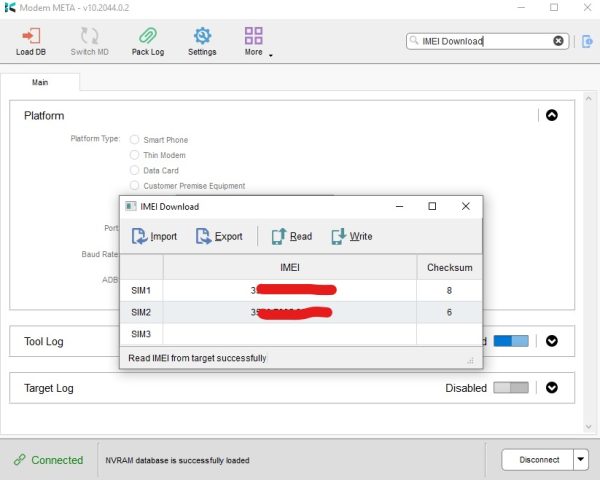Select Customer Premise Equipment option
This screenshot has width=600, height=480.
pos(134,185)
